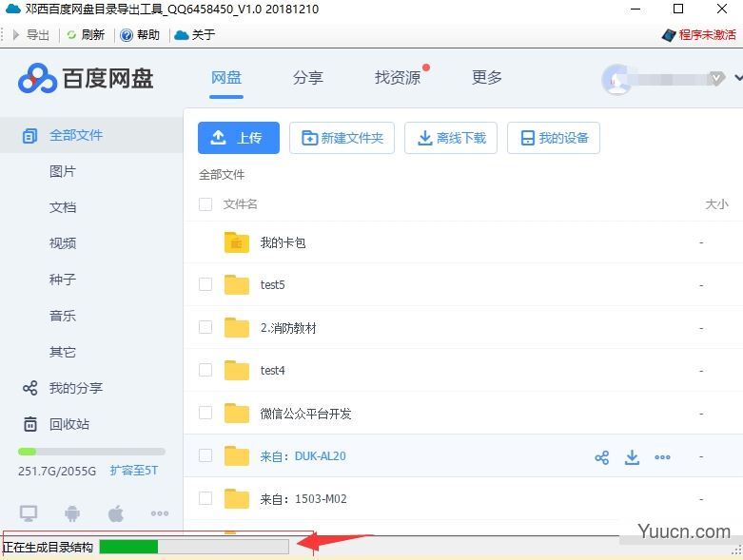Open 回收站 recycle bin in sidebar
This screenshot has width=743, height=560.
[x=56, y=424]
